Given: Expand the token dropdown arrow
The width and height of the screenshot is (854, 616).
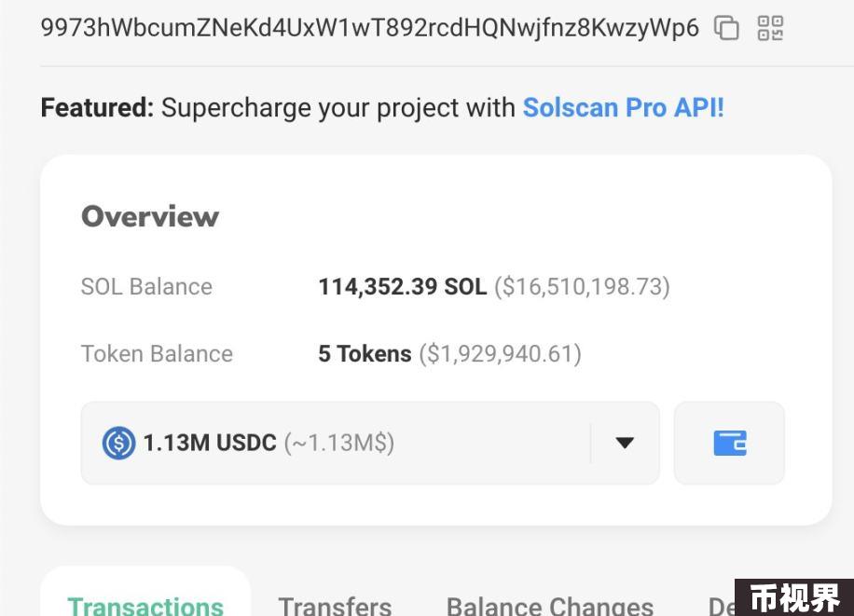Looking at the screenshot, I should click(625, 443).
